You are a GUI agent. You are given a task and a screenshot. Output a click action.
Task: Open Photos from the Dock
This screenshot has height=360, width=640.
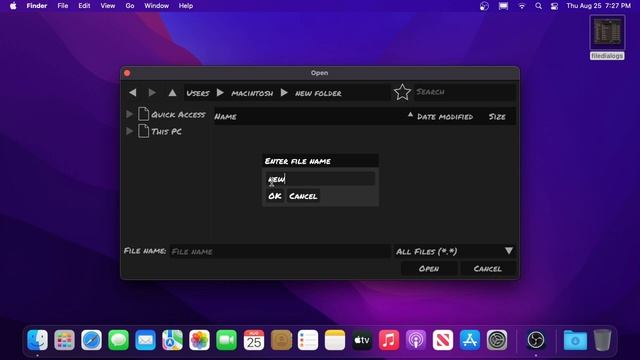coord(199,340)
